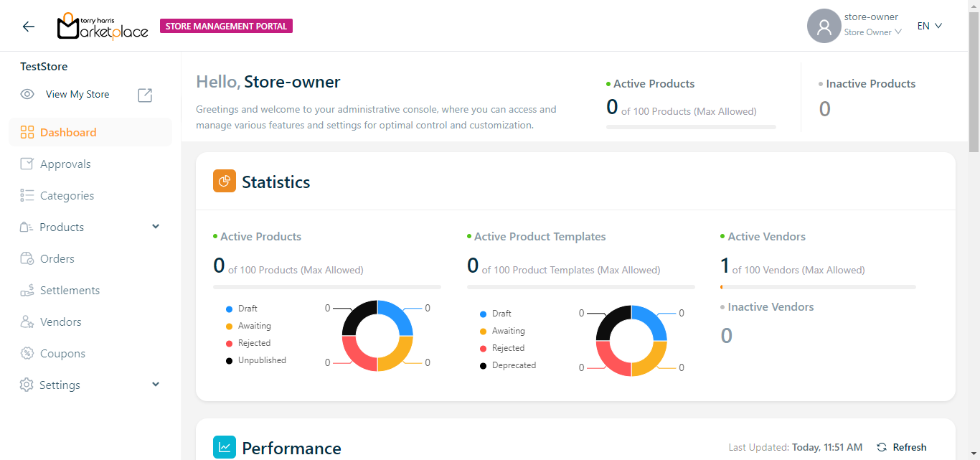
Task: Click the View My Store link
Action: coord(77,95)
